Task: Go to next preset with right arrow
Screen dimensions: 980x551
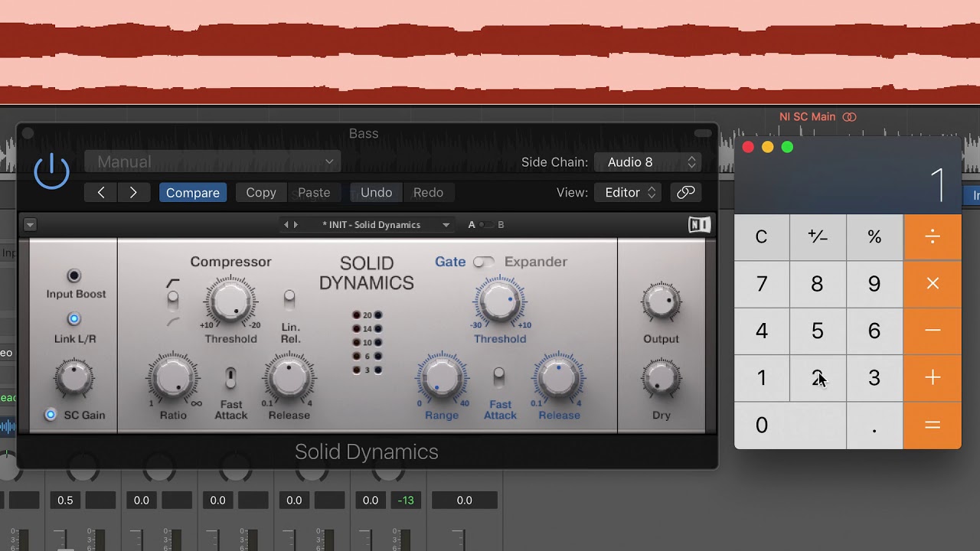Action: (x=133, y=193)
